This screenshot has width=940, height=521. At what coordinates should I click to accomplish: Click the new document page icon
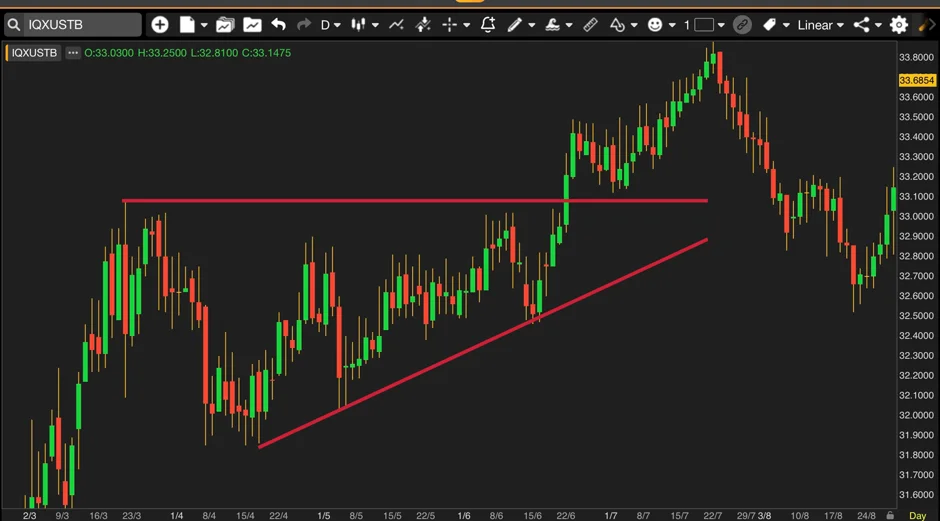(187, 25)
